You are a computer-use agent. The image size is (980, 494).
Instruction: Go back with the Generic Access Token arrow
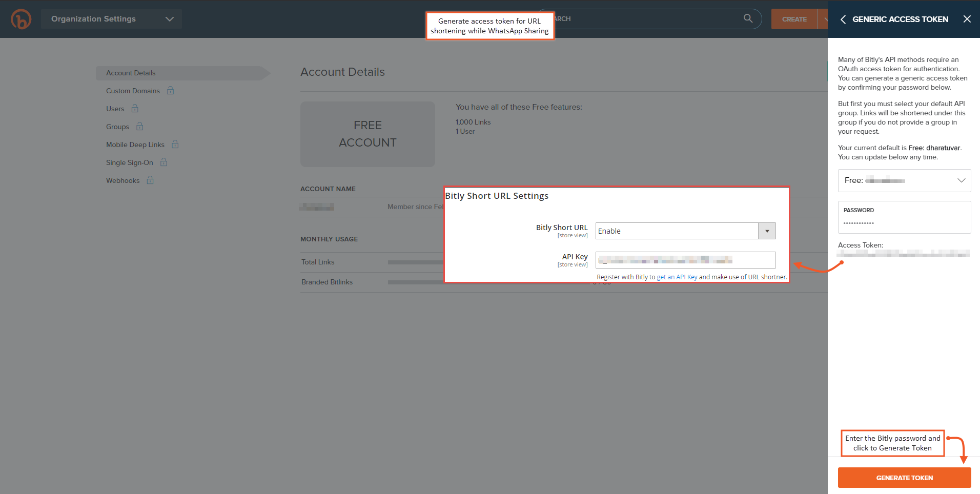point(843,19)
